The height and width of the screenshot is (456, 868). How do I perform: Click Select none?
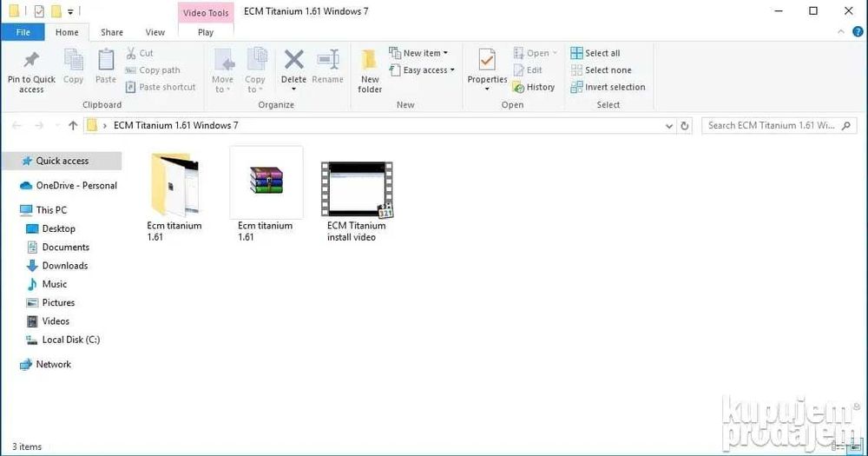(x=602, y=70)
